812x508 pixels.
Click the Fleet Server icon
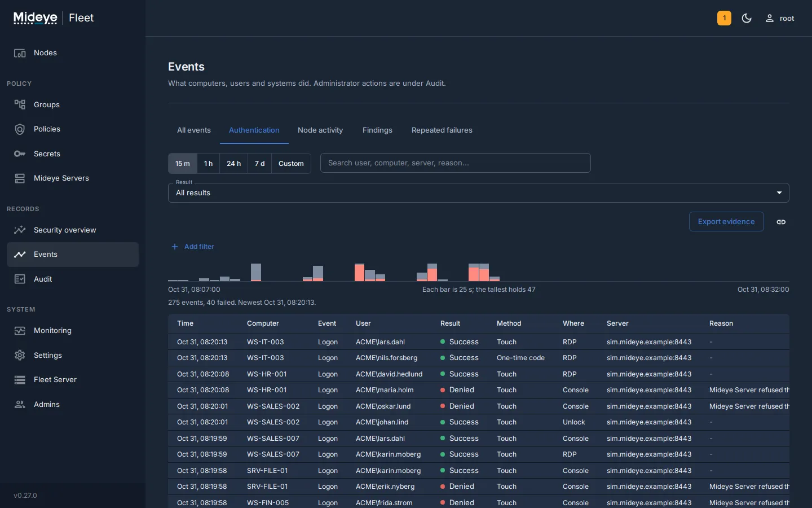pos(20,380)
